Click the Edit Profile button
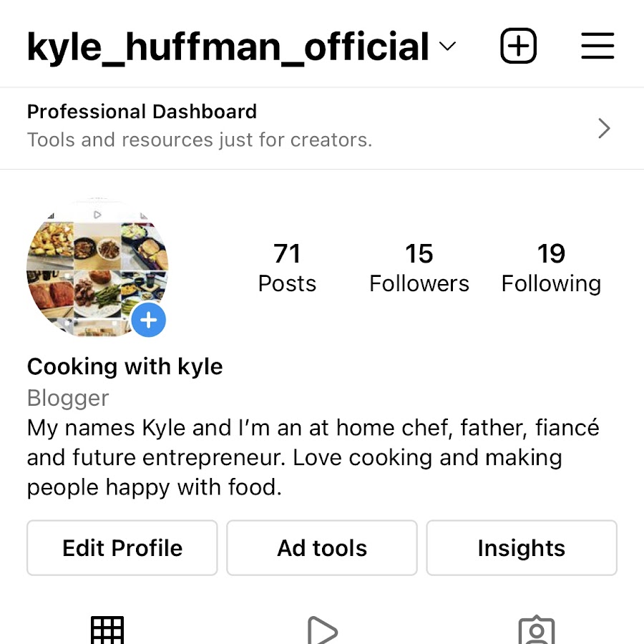 (122, 547)
